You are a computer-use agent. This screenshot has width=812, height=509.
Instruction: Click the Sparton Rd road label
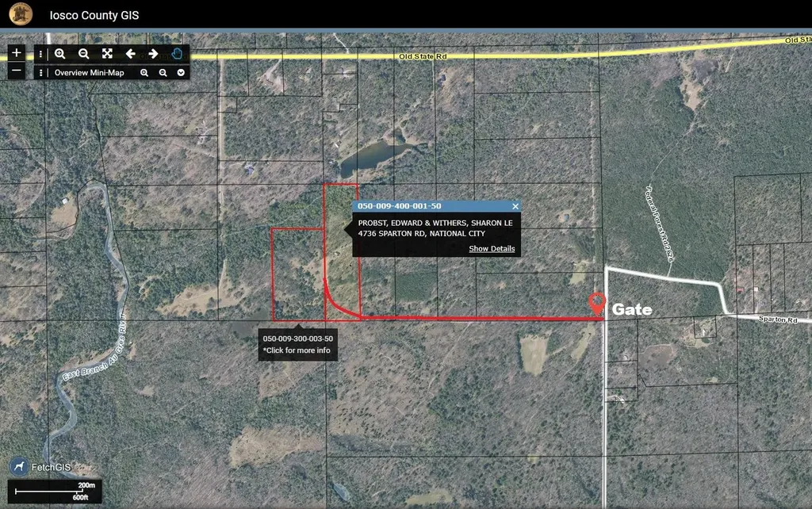pyautogui.click(x=778, y=320)
